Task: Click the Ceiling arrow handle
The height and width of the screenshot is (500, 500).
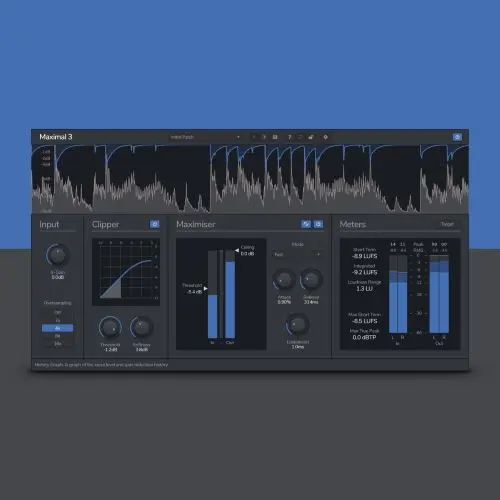Action: click(237, 250)
